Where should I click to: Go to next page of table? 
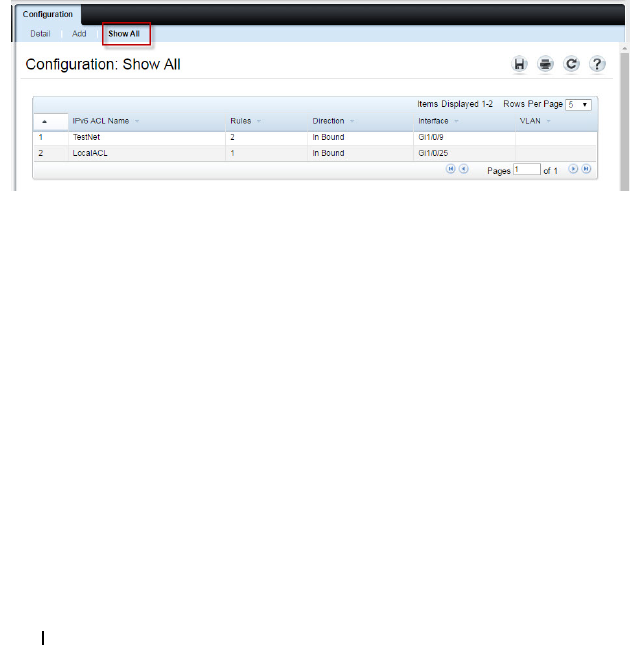(x=573, y=169)
